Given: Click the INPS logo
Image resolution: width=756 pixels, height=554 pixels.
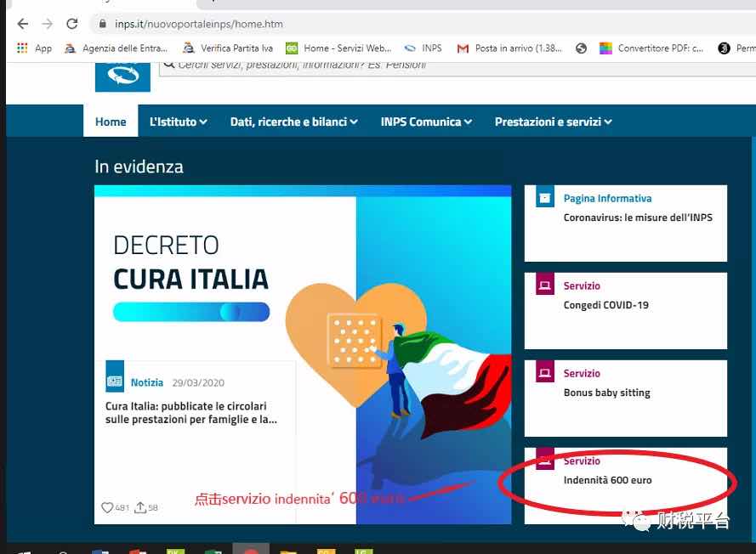Looking at the screenshot, I should coord(123,76).
